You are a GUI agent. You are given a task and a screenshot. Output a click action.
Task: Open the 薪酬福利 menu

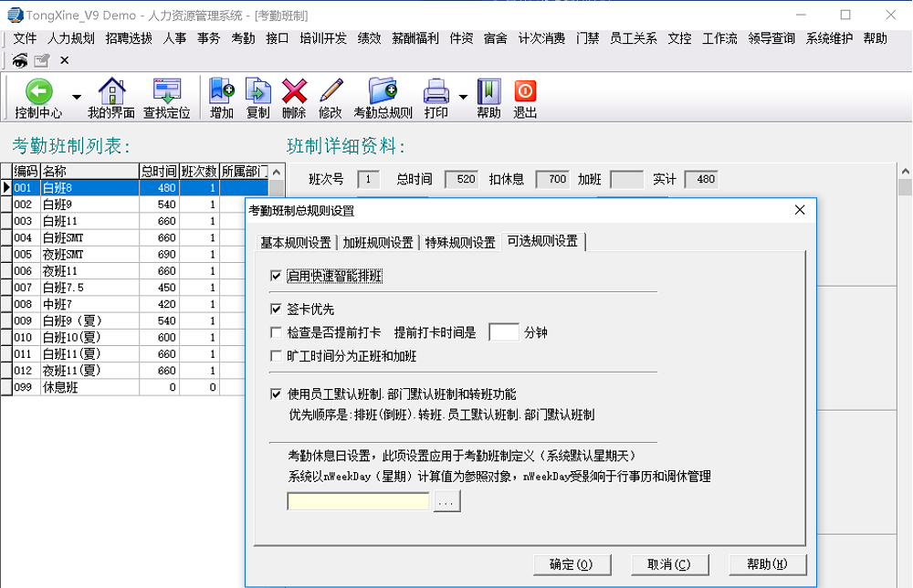[x=415, y=38]
